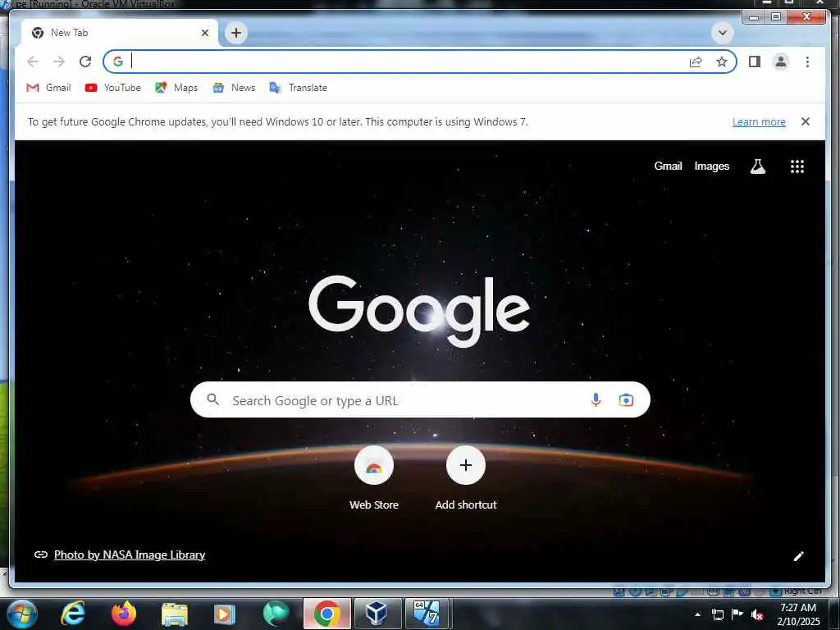Select the New Tab tab
840x630 pixels.
point(120,33)
